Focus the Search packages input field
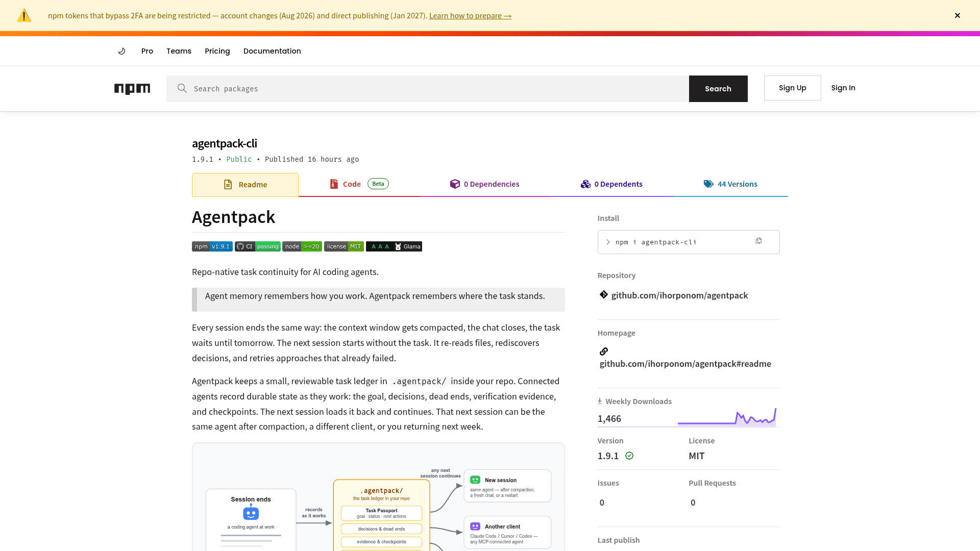980x551 pixels. (x=428, y=89)
